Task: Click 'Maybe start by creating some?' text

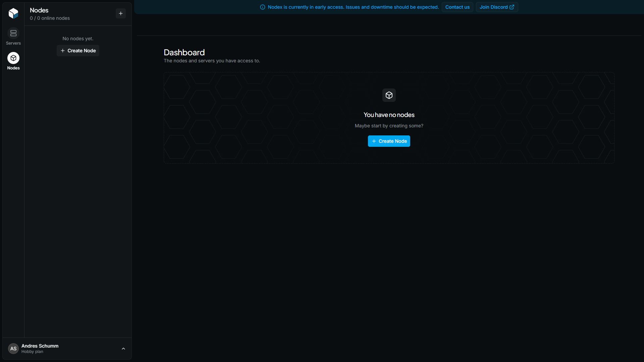Action: tap(389, 126)
